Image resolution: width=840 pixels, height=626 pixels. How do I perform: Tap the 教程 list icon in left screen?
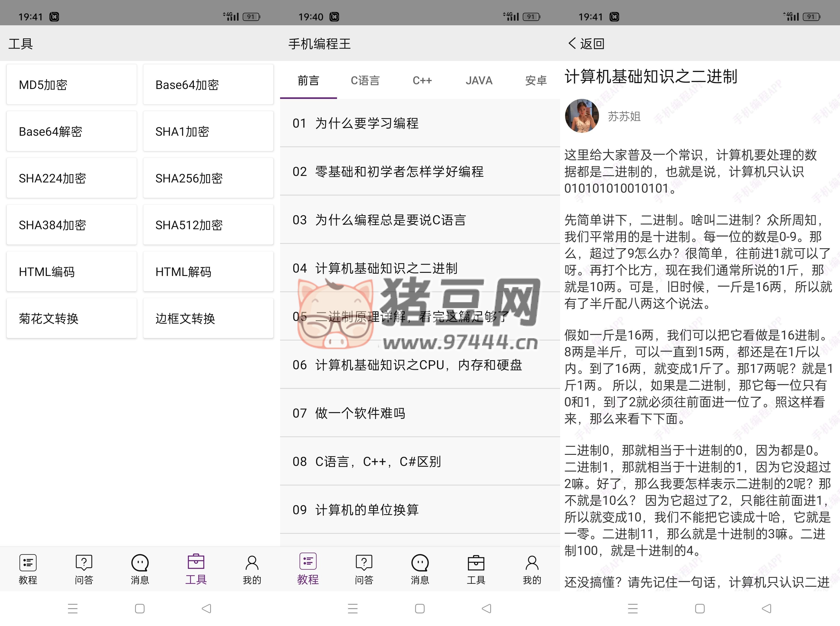tap(28, 563)
